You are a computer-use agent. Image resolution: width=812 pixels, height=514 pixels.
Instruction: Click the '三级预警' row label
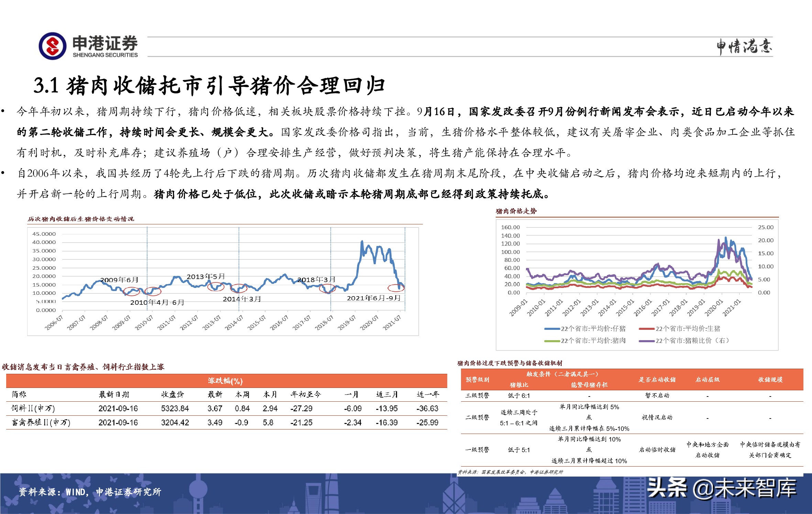(477, 395)
